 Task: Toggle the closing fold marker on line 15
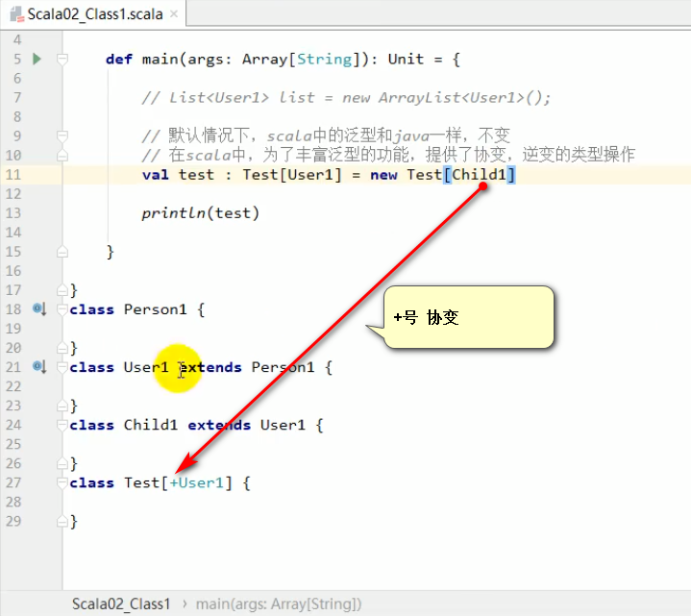62,252
